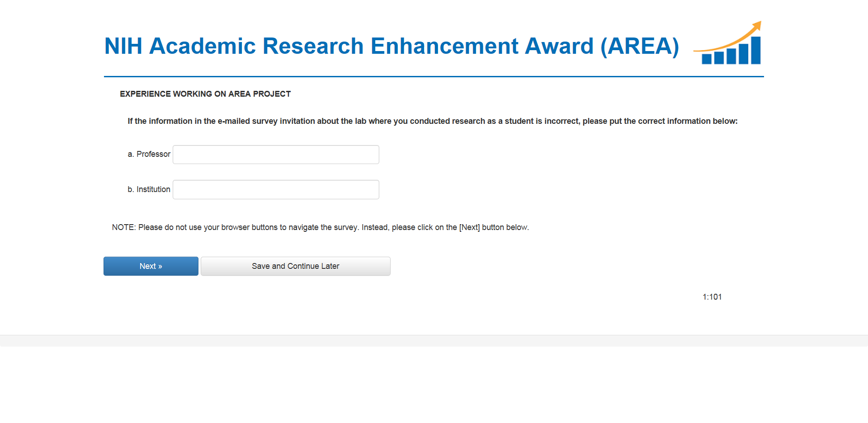Focus the Professor text field
The width and height of the screenshot is (868, 423).
click(x=276, y=155)
